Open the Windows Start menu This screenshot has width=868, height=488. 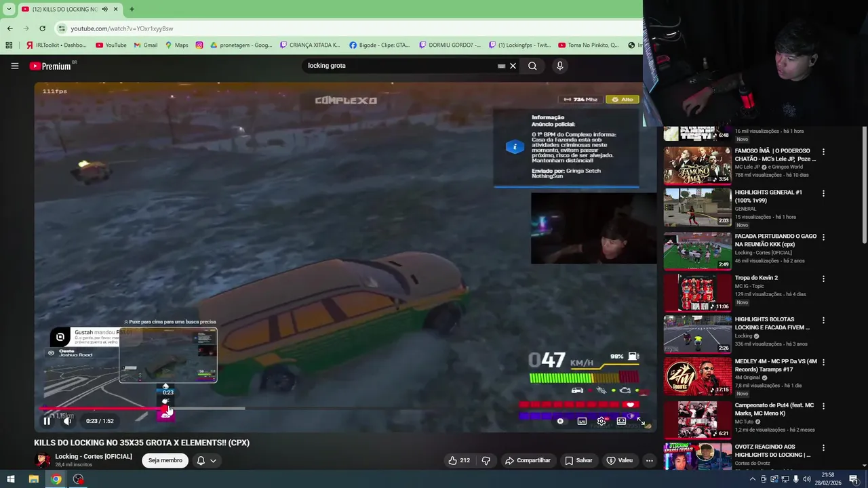[x=11, y=479]
